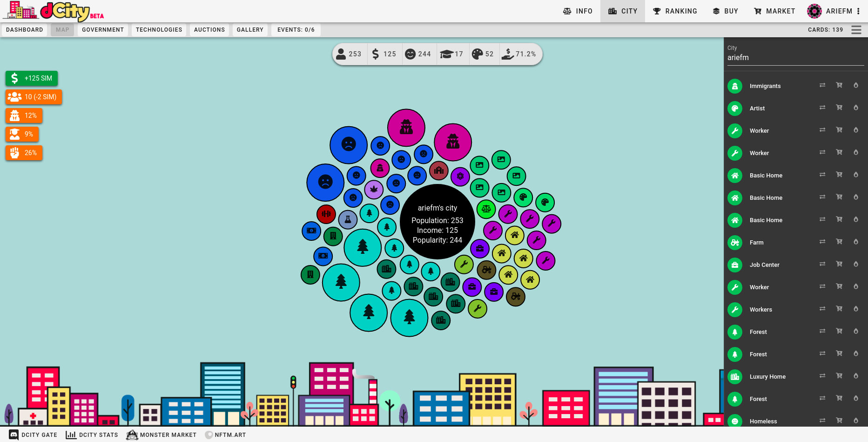Screen dimensions: 868x442
Task: Click the 26% fist badge
Action: click(24, 153)
